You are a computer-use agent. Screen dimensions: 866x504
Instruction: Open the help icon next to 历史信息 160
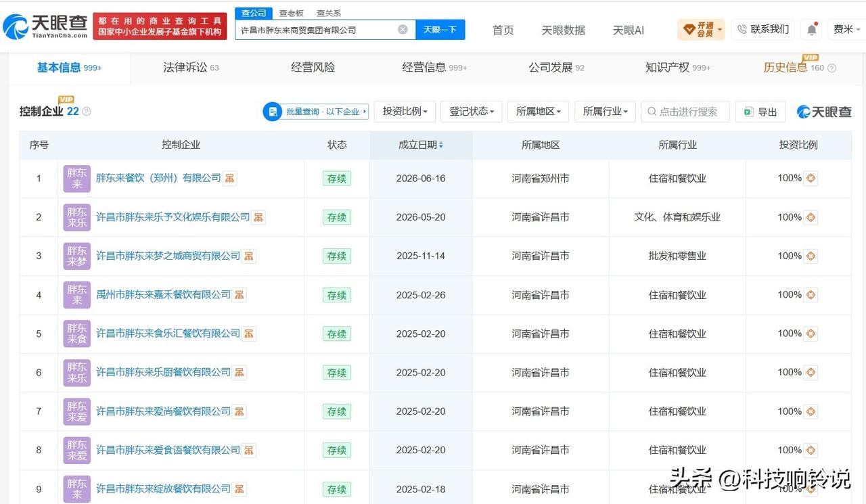pyautogui.click(x=831, y=68)
